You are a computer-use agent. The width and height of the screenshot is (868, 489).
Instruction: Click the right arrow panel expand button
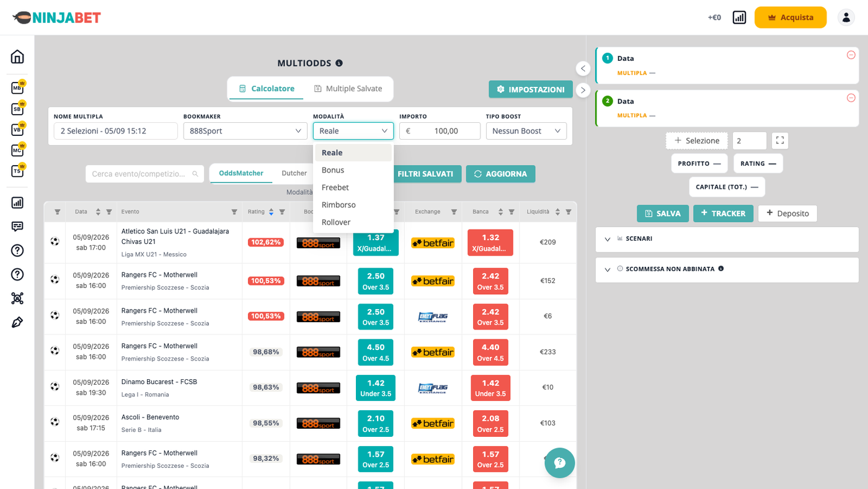pos(583,90)
